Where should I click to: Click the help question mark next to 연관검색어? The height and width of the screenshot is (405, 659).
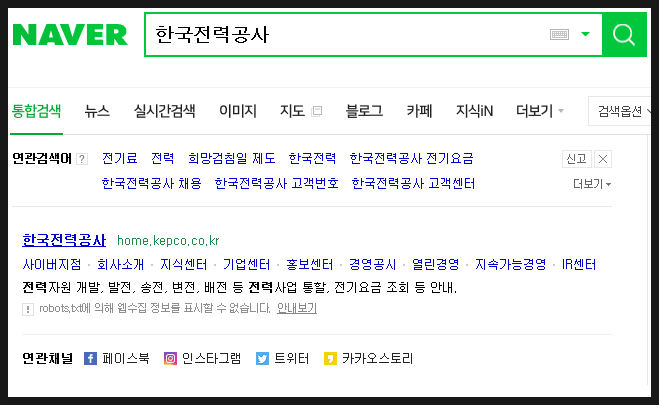pyautogui.click(x=82, y=159)
